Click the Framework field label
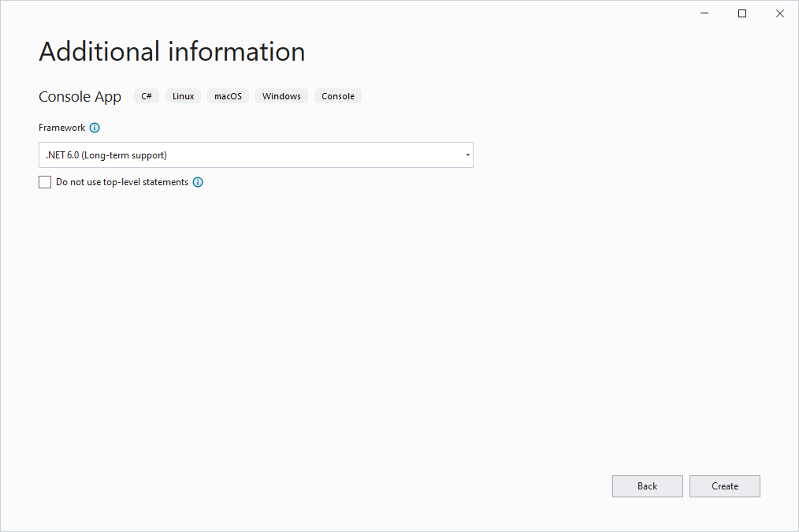This screenshot has width=799, height=532. coord(61,128)
